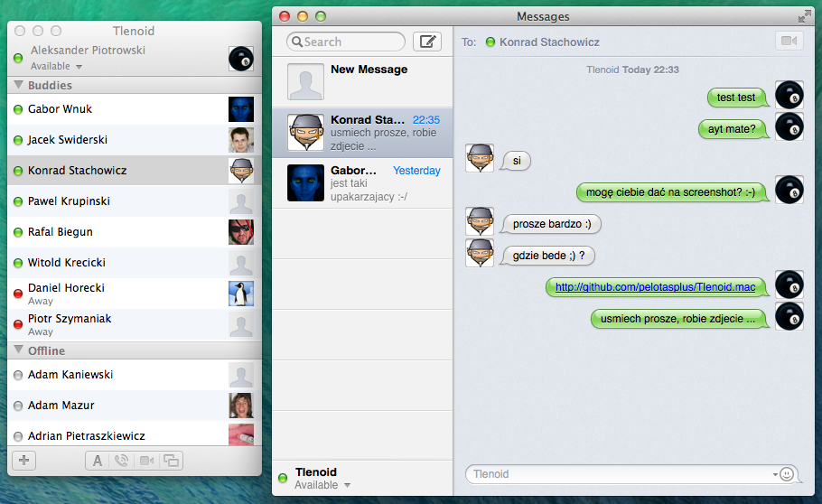Open the GitHub Tlenoid.mac link

point(655,287)
